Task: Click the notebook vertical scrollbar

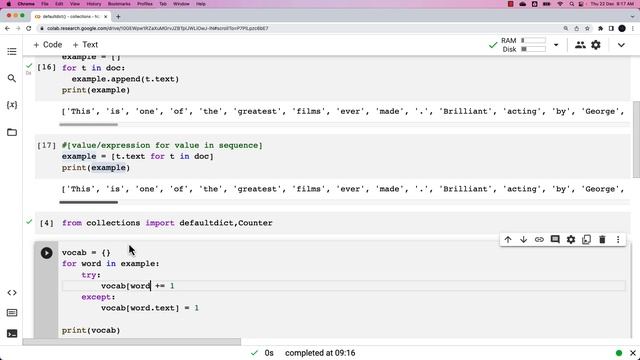Action: [636, 139]
